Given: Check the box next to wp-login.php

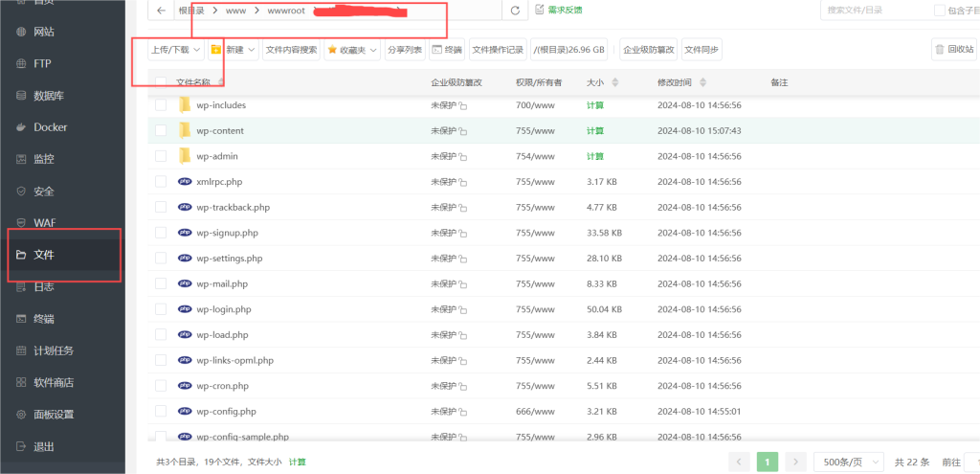Looking at the screenshot, I should 161,309.
